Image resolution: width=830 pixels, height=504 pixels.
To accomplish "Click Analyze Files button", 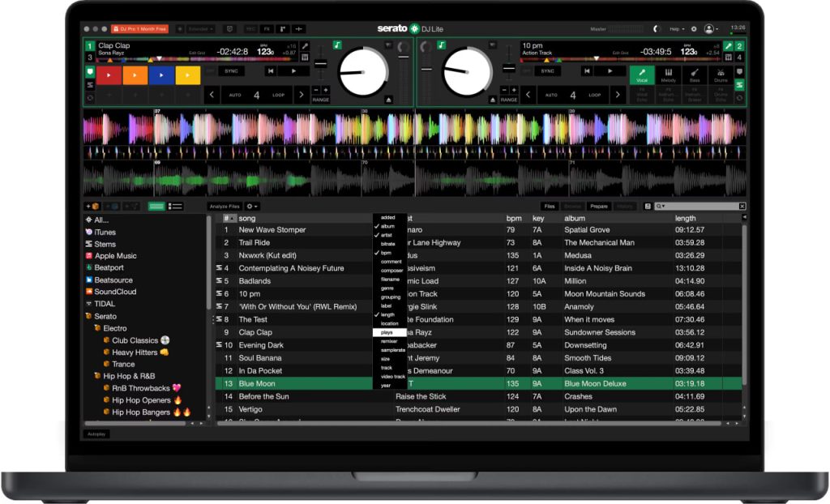I will click(x=225, y=207).
